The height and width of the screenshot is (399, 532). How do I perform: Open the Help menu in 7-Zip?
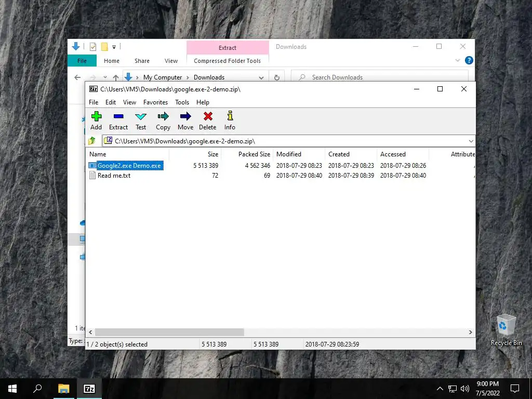click(x=203, y=102)
